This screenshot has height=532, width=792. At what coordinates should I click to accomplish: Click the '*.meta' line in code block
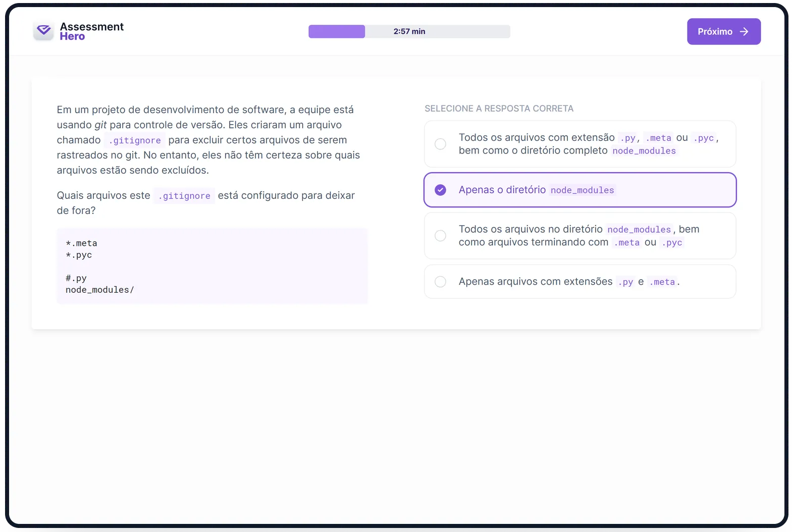click(81, 243)
